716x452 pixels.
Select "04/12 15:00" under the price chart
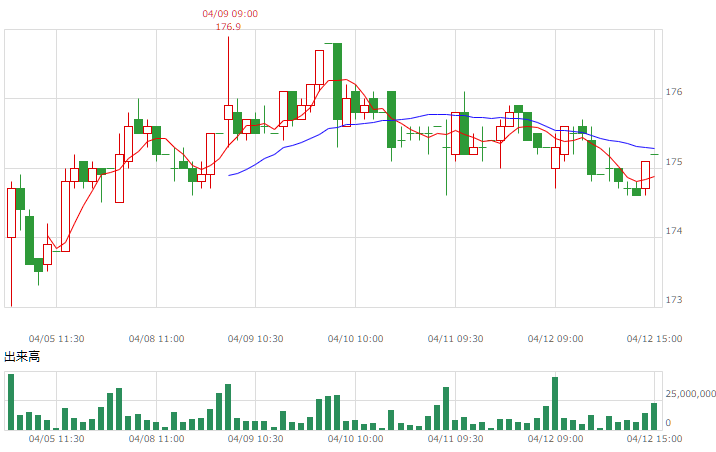click(x=654, y=339)
